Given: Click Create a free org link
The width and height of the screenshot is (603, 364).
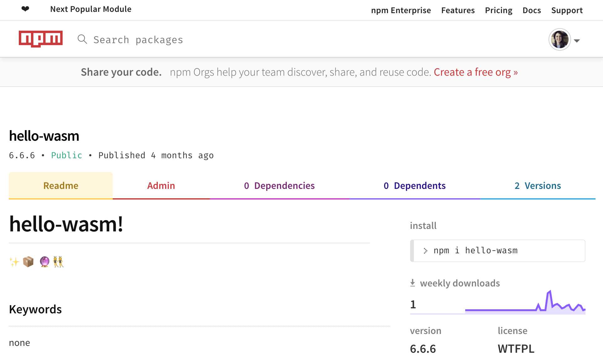Looking at the screenshot, I should tap(476, 72).
